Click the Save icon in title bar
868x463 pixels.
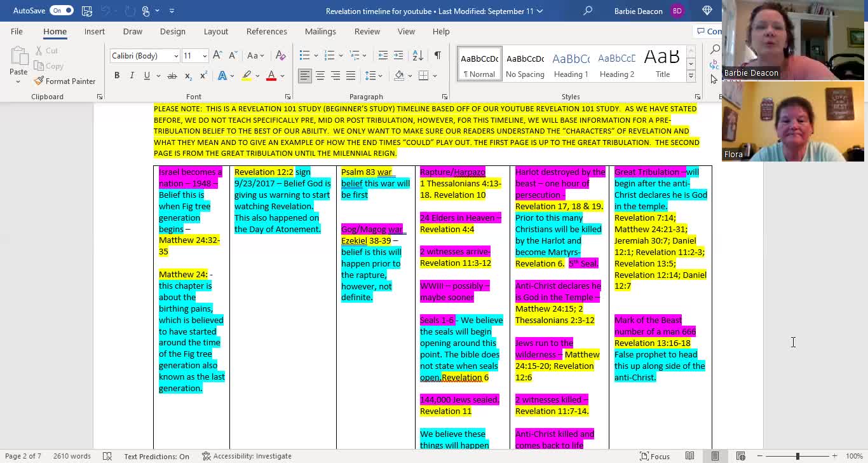point(87,11)
